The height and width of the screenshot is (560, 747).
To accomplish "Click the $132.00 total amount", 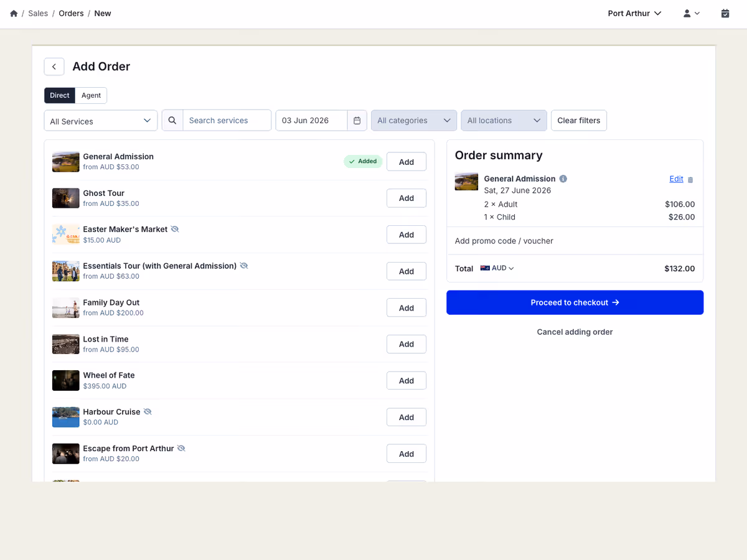I will 680,269.
